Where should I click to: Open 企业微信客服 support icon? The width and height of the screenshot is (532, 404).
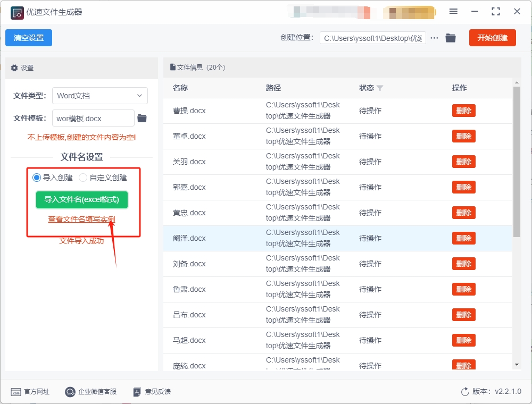point(70,392)
